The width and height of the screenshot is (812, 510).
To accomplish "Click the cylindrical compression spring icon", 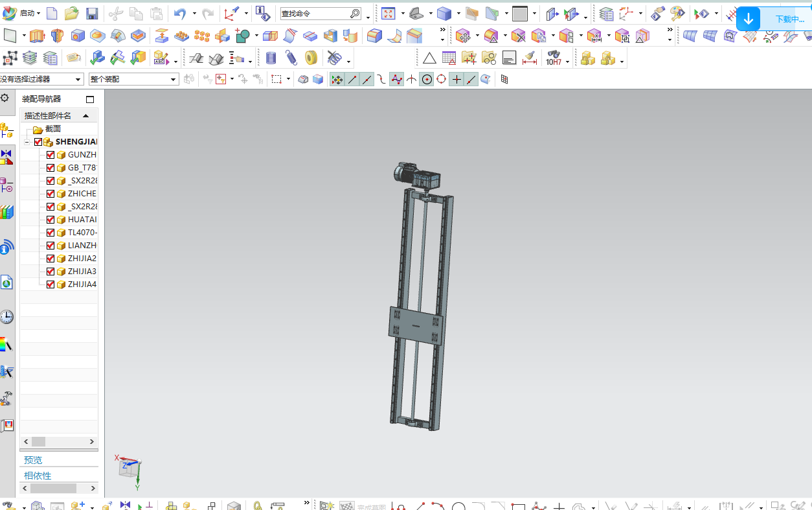I will pyautogui.click(x=271, y=58).
